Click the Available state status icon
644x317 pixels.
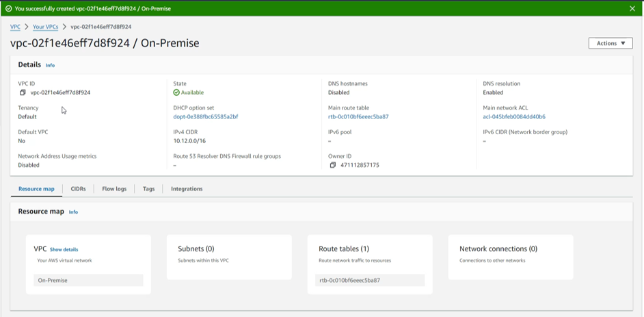[x=176, y=92]
